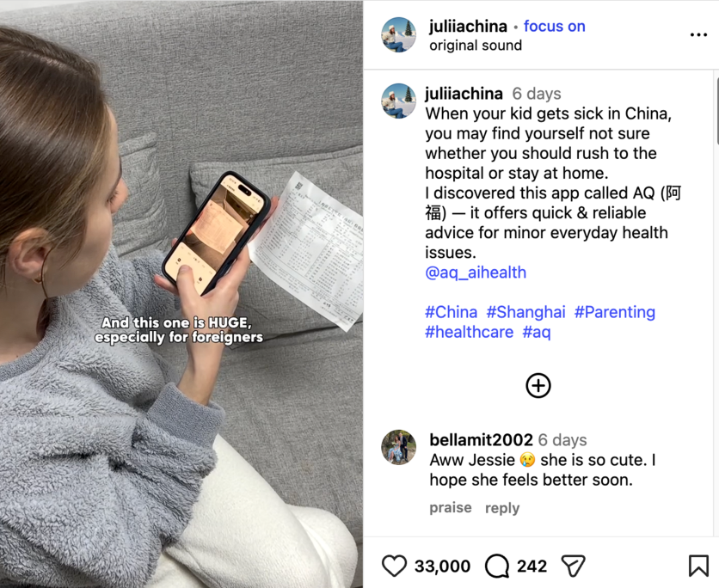
Task: Open three-dot more options menu
Action: pyautogui.click(x=698, y=35)
